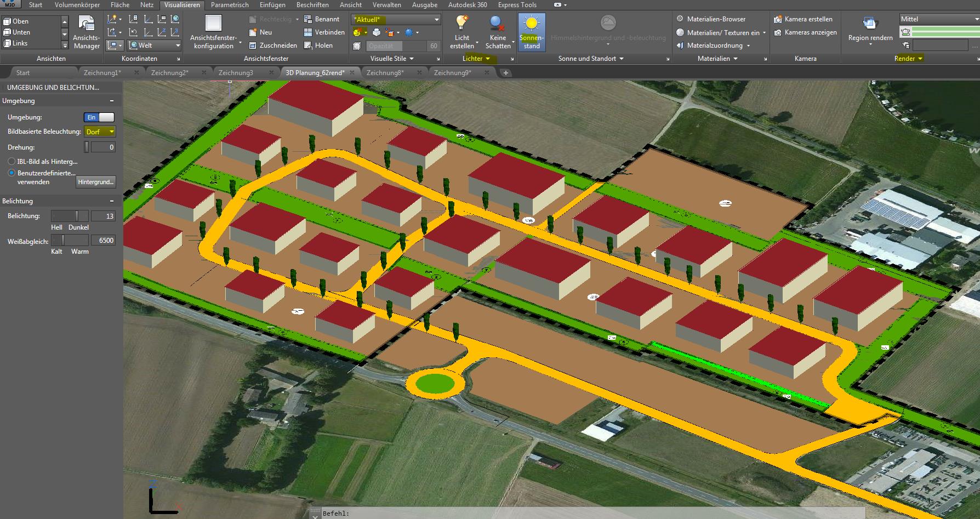Open the Express Tools ribbon tab
This screenshot has height=519, width=980.
(x=517, y=5)
